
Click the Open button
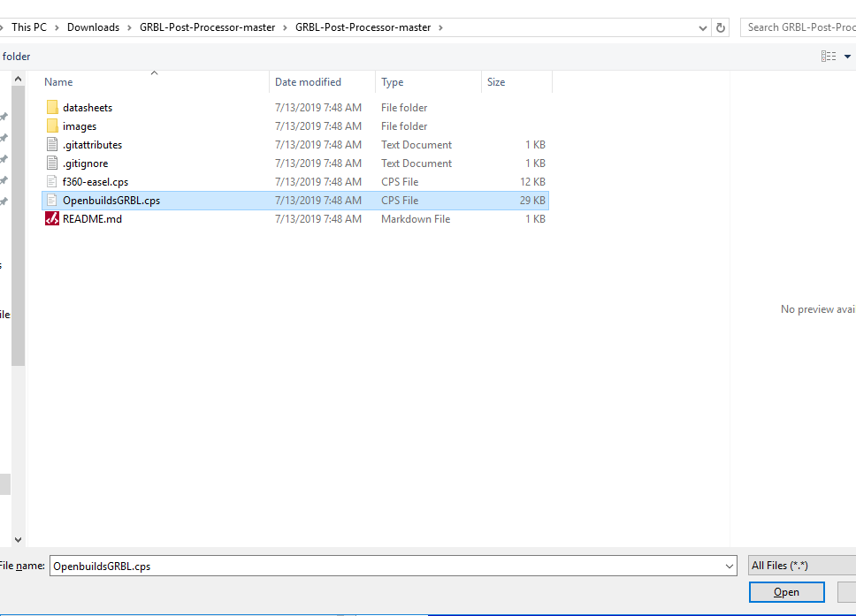coord(786,592)
